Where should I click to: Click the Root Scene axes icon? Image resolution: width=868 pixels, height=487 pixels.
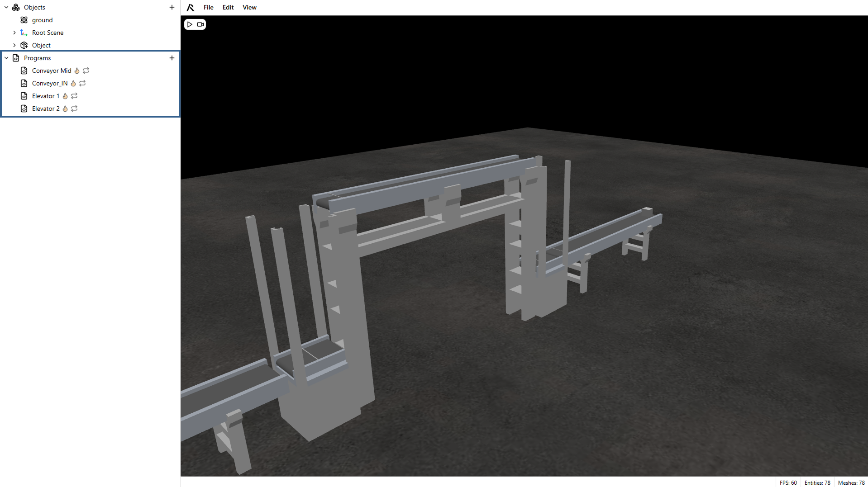pyautogui.click(x=24, y=33)
